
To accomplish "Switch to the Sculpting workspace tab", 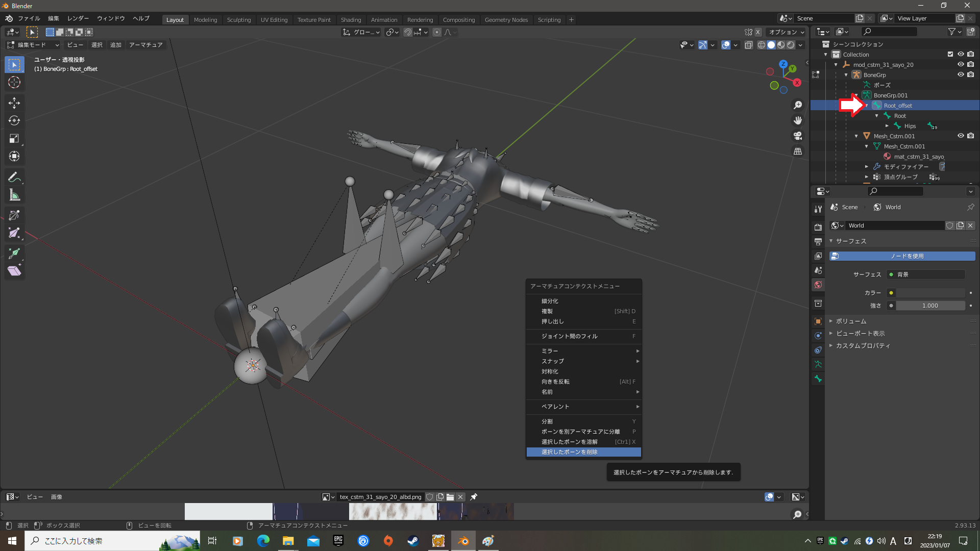I will pyautogui.click(x=239, y=20).
